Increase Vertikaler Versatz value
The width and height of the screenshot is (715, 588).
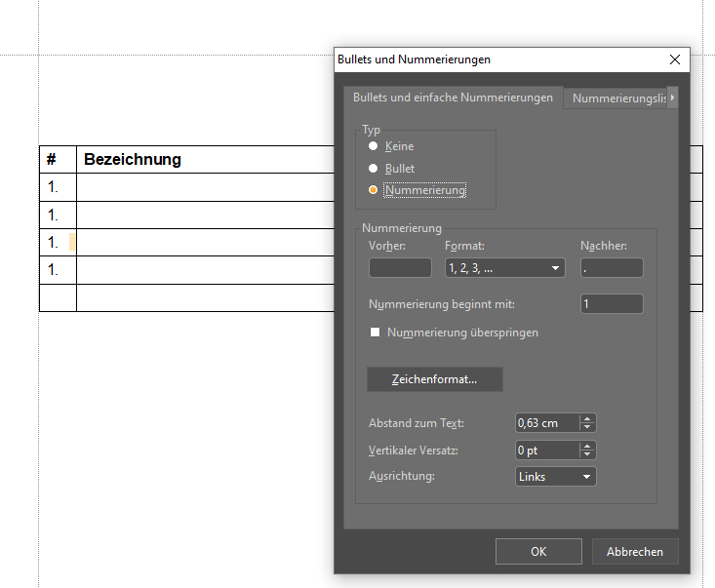tap(587, 447)
